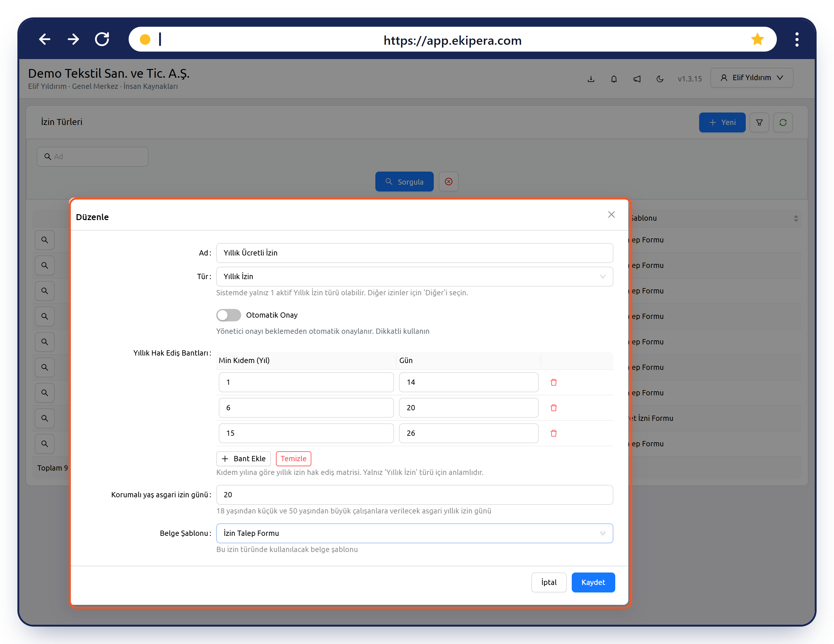Click Min Kıdem field with value 15
834x644 pixels.
(306, 433)
